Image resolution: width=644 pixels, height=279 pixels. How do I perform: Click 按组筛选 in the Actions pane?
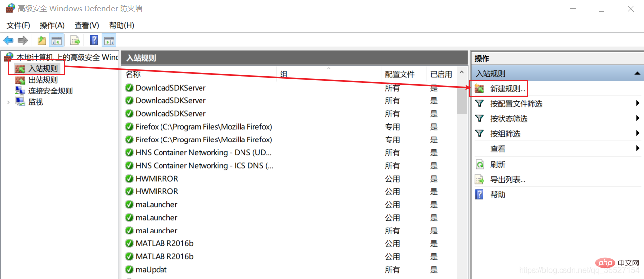pyautogui.click(x=505, y=134)
